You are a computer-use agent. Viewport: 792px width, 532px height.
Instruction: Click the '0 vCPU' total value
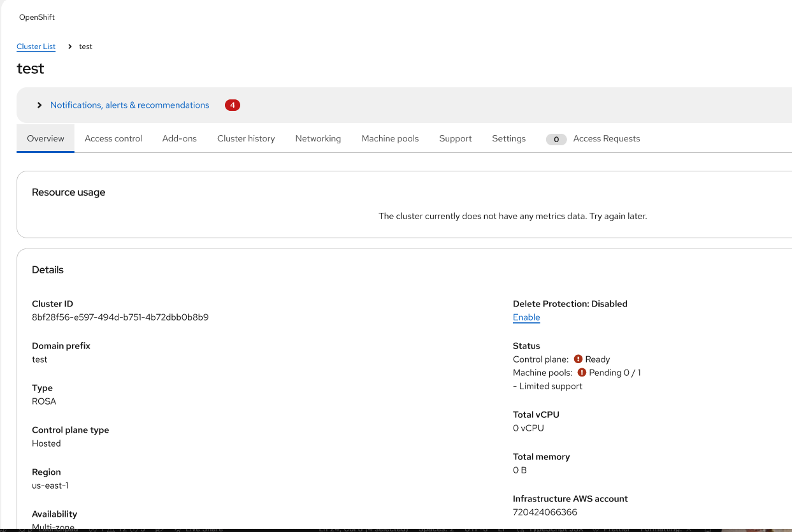pyautogui.click(x=528, y=428)
